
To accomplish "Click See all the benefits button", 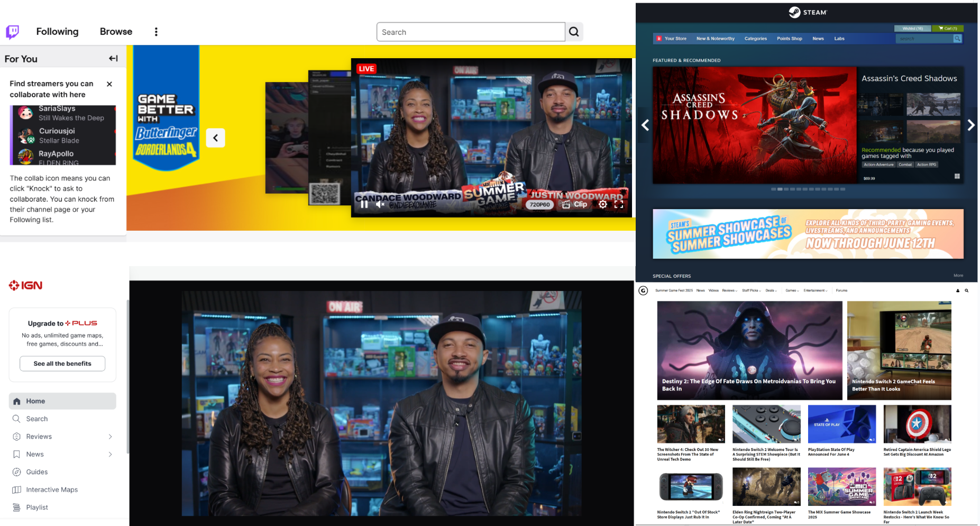I will 62,364.
